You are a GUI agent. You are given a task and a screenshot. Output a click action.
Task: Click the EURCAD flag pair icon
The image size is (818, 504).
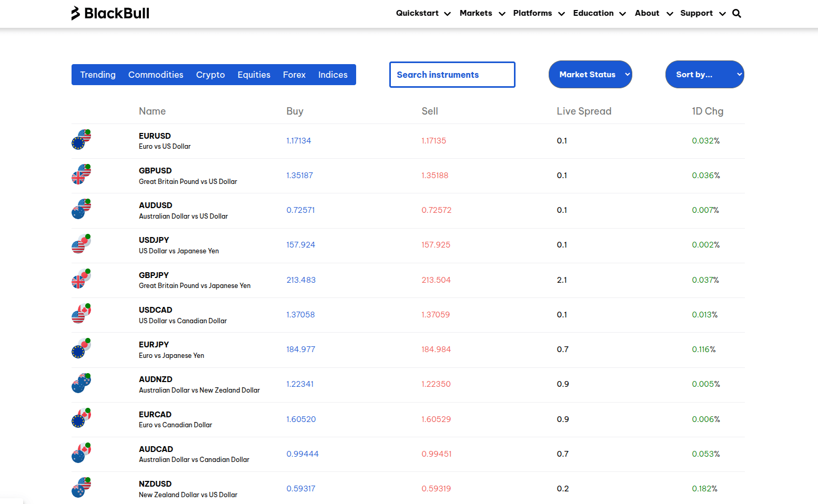tap(81, 418)
